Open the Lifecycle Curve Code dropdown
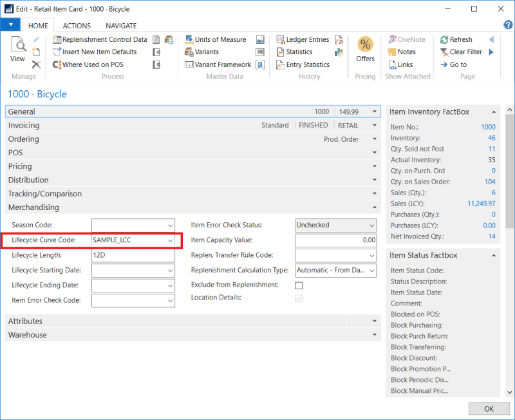The height and width of the screenshot is (420, 515). click(170, 240)
